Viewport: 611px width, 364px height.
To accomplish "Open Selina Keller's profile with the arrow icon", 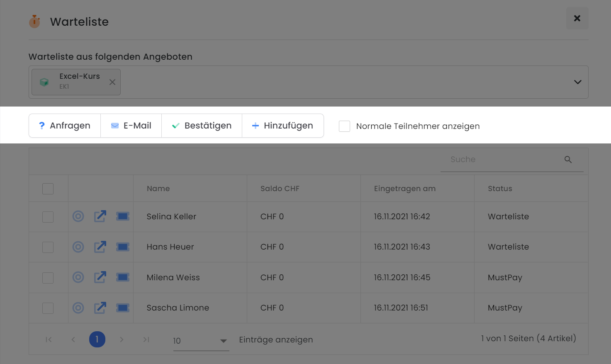I will click(100, 216).
